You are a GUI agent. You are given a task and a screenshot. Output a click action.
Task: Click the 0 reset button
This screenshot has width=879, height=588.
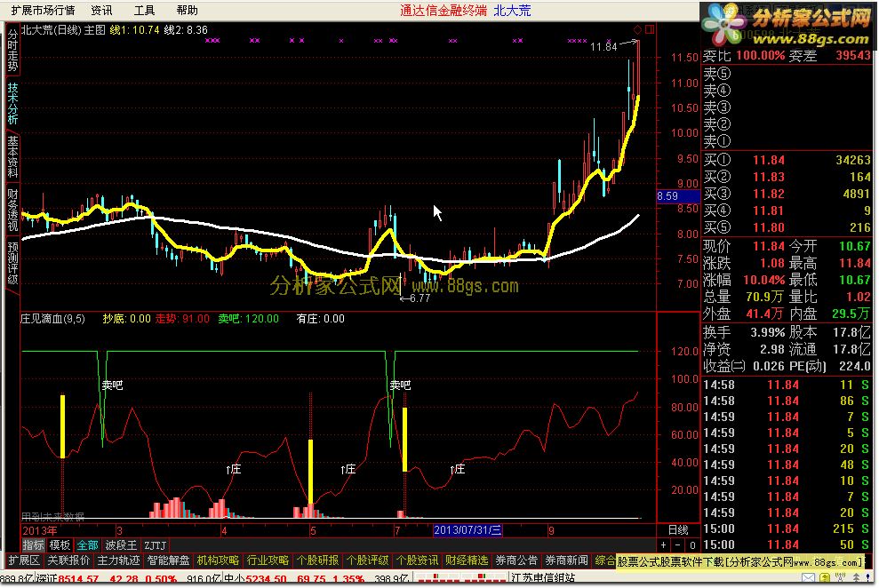pyautogui.click(x=692, y=544)
